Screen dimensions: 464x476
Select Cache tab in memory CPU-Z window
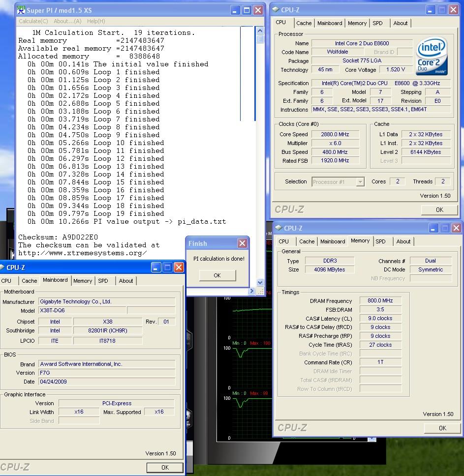[307, 241]
